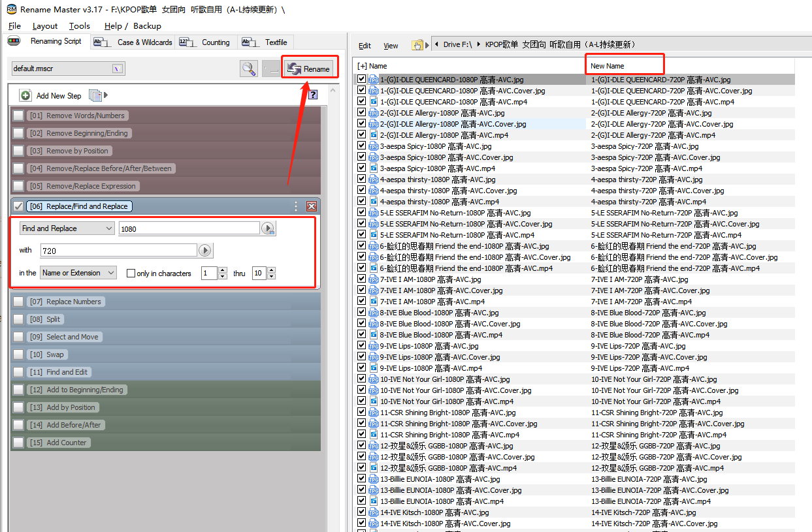812x532 pixels.
Task: Click the Rename button
Action: point(309,69)
